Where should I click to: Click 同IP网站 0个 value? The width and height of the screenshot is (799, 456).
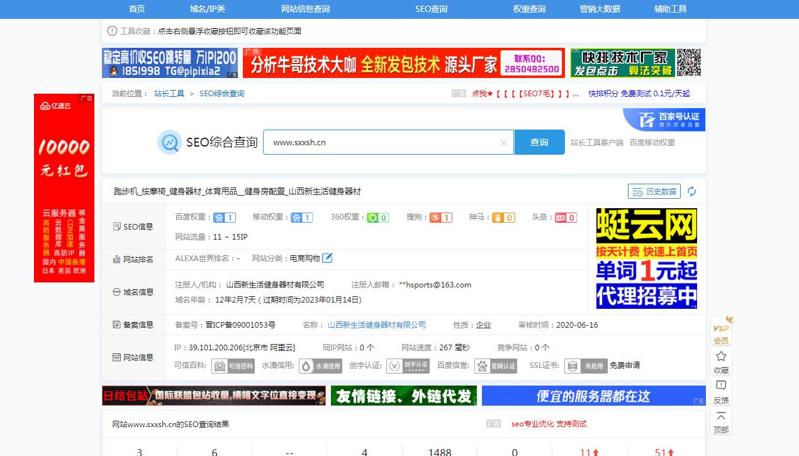click(366, 347)
